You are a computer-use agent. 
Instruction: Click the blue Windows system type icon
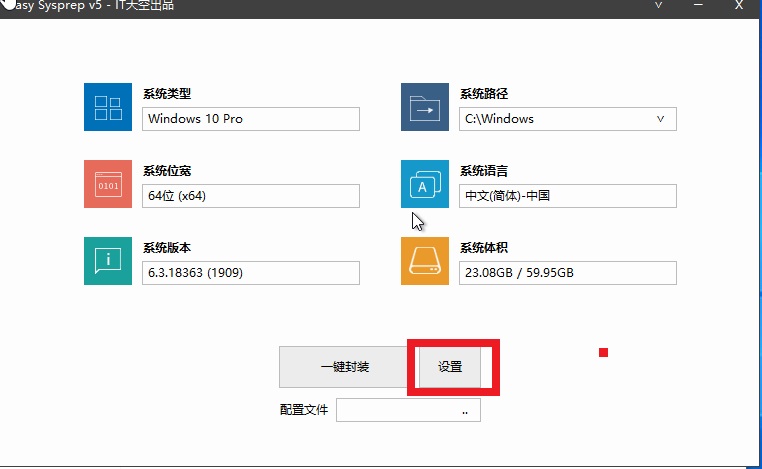pos(108,107)
